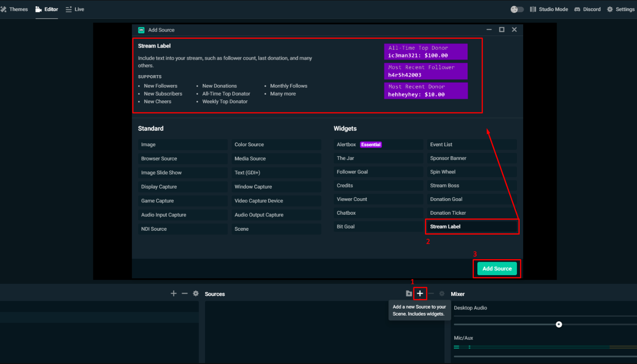Viewport: 637px width, 364px height.
Task: Select the Alertbox widget
Action: (x=378, y=144)
